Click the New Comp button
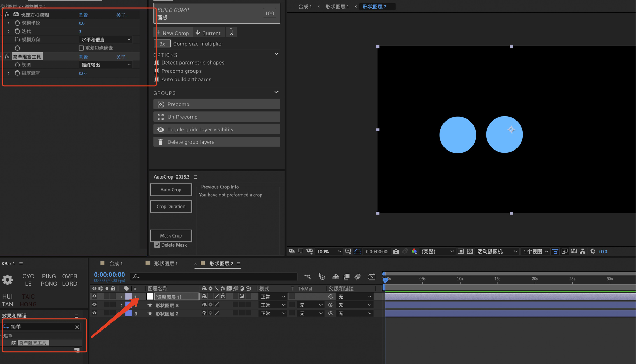The height and width of the screenshot is (364, 636). [x=173, y=33]
